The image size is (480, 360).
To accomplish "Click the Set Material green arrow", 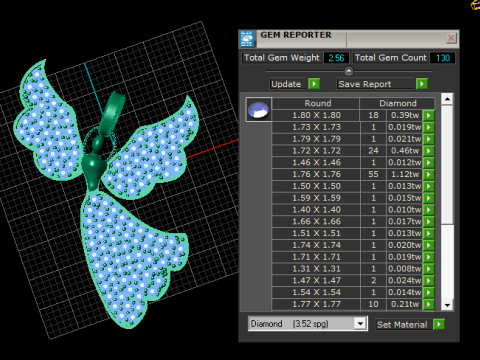I will tap(439, 324).
